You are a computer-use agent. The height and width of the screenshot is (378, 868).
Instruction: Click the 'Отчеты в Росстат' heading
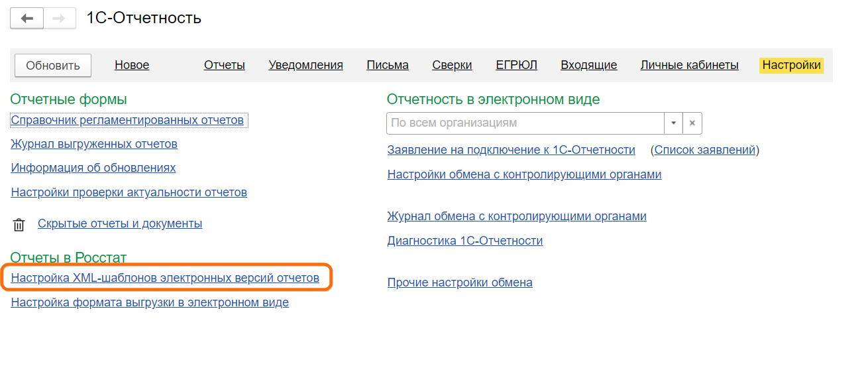[68, 257]
